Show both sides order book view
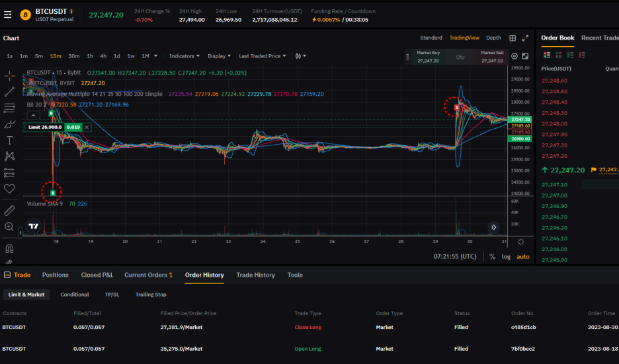This screenshot has width=619, height=364. click(547, 55)
